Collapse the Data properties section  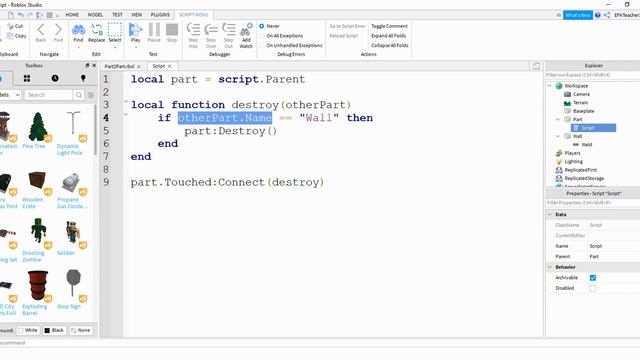coord(550,214)
